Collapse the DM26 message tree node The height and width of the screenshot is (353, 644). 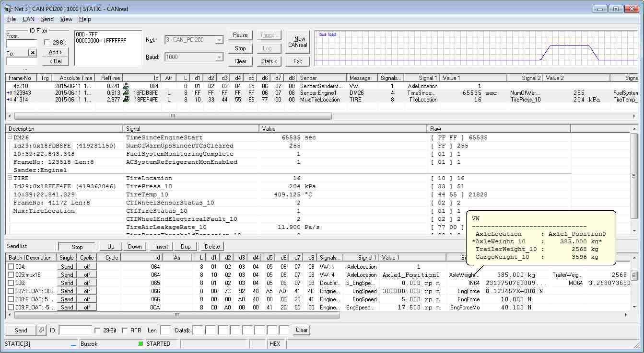[x=10, y=137]
